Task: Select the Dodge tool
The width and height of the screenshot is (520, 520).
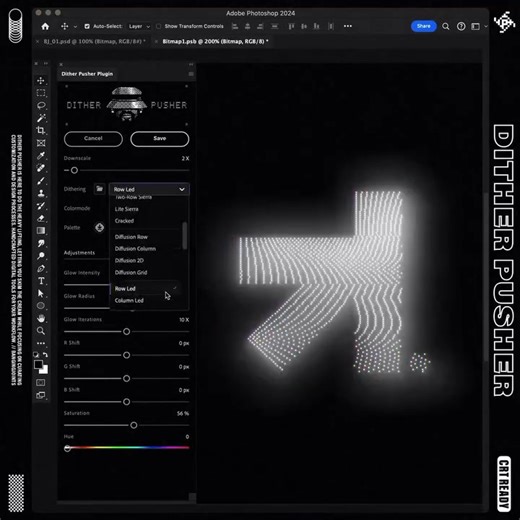Action: point(41,256)
